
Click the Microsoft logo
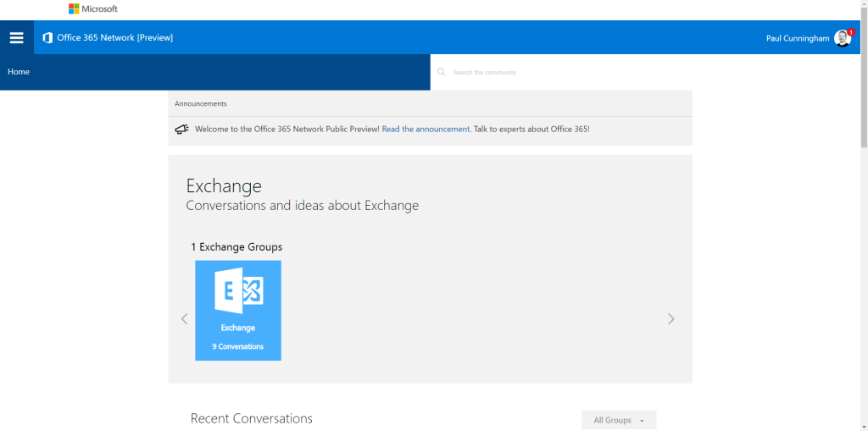93,8
